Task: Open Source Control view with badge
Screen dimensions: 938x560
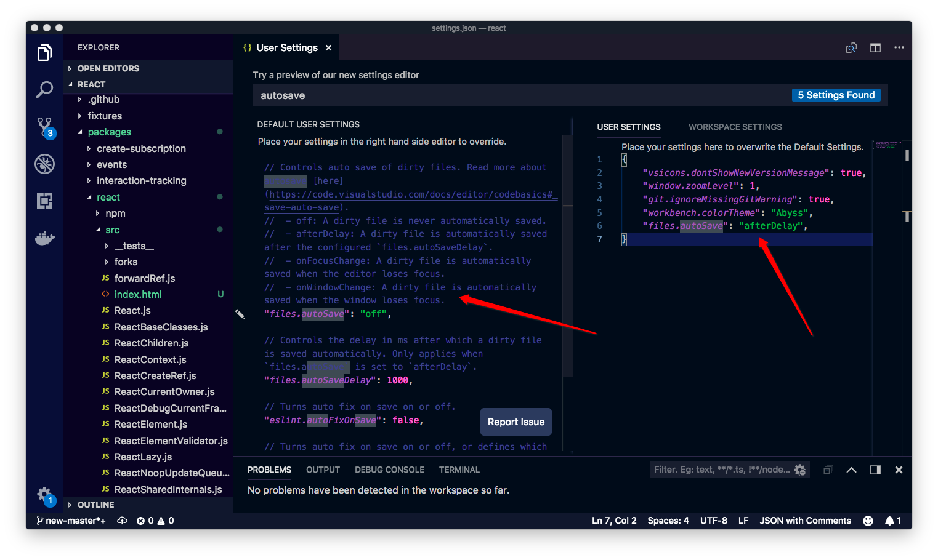Action: pos(46,128)
